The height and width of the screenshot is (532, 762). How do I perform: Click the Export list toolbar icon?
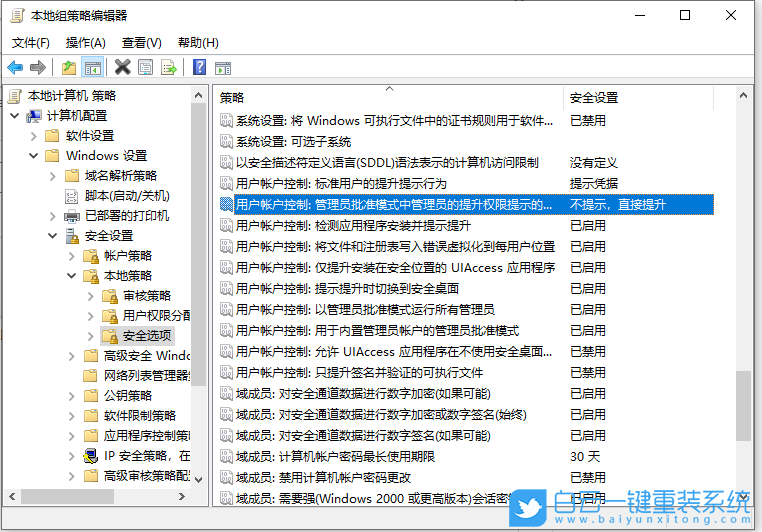(169, 67)
